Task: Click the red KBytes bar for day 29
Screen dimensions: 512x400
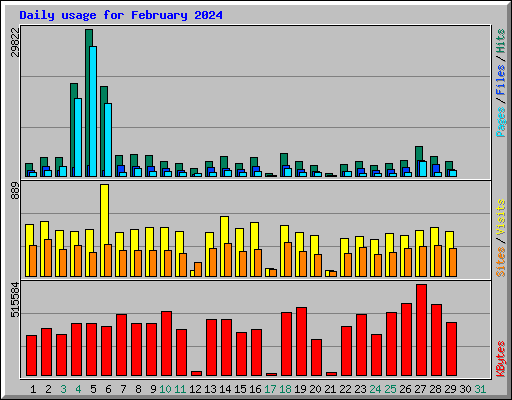Action: 451,349
